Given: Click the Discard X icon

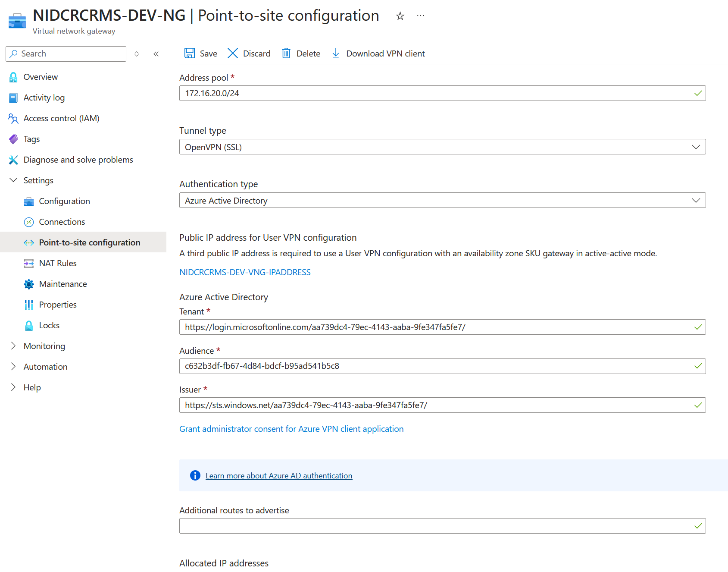Looking at the screenshot, I should (233, 53).
